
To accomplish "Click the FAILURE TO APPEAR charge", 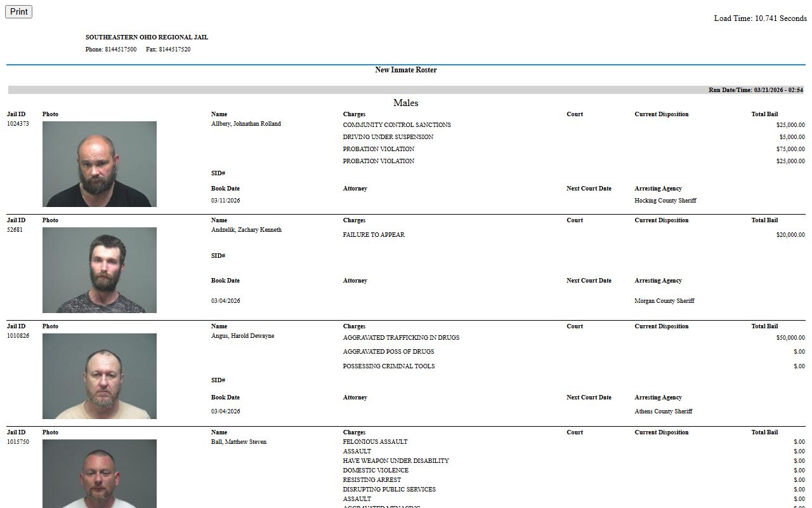I will (x=374, y=235).
